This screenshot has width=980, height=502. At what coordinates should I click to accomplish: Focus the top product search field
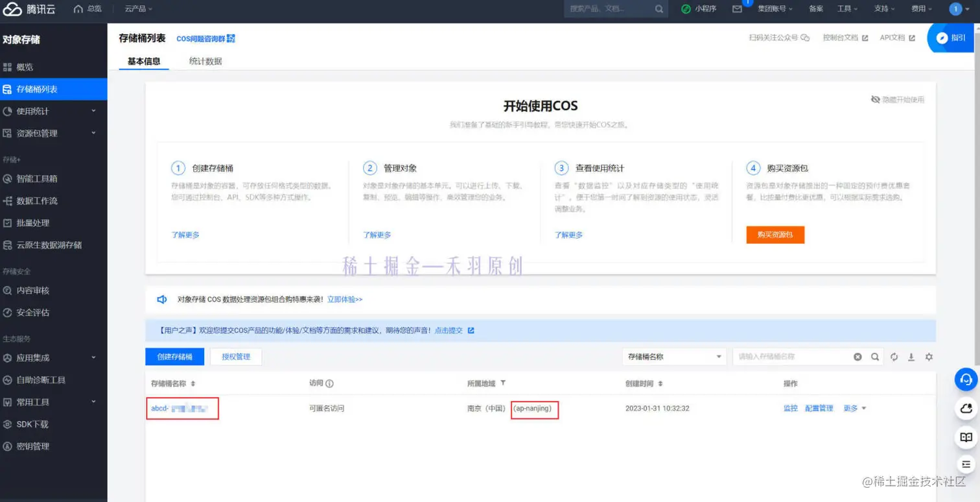(609, 9)
